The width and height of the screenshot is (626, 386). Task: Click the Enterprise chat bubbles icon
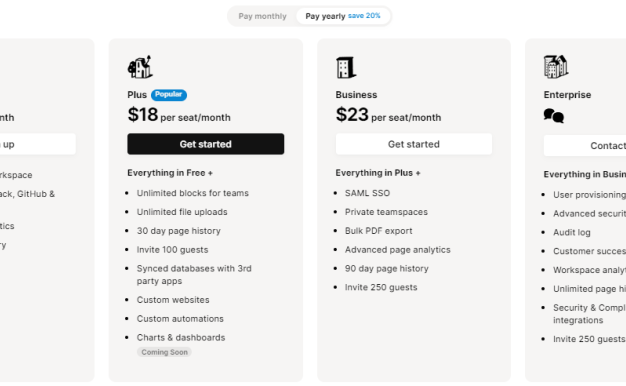coord(554,116)
